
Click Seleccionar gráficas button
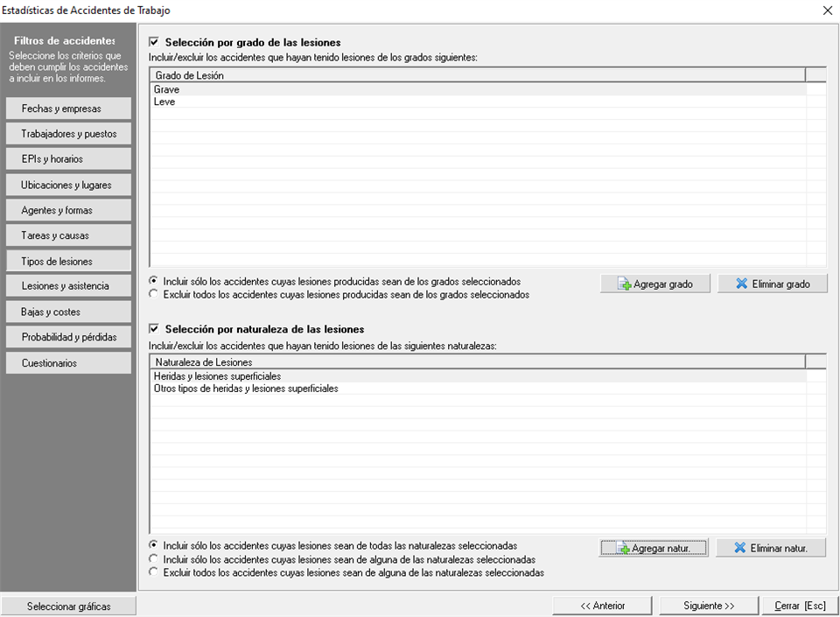pos(68,606)
